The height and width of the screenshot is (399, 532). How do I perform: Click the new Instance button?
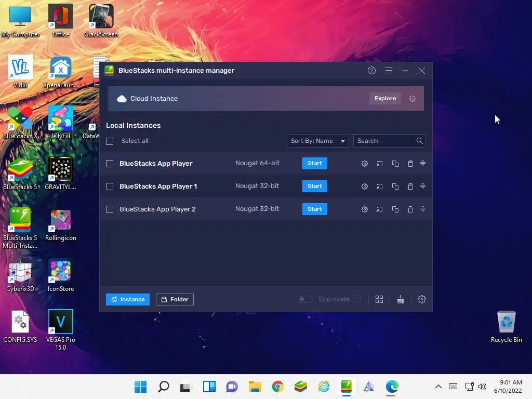pos(128,299)
